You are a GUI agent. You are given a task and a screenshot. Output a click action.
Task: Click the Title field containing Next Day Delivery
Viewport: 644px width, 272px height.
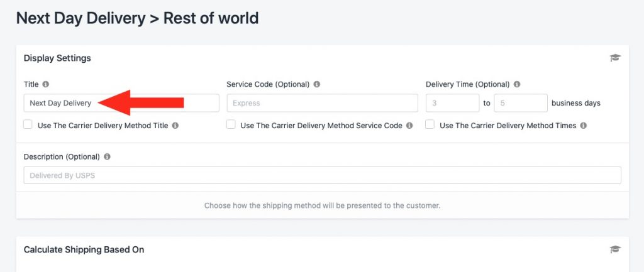(121, 103)
